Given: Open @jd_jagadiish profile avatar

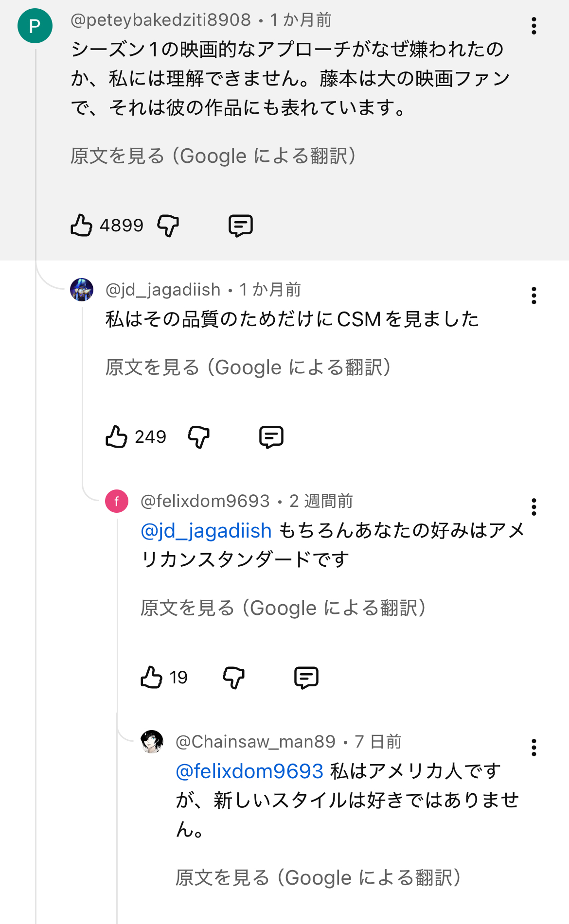Looking at the screenshot, I should (x=82, y=290).
